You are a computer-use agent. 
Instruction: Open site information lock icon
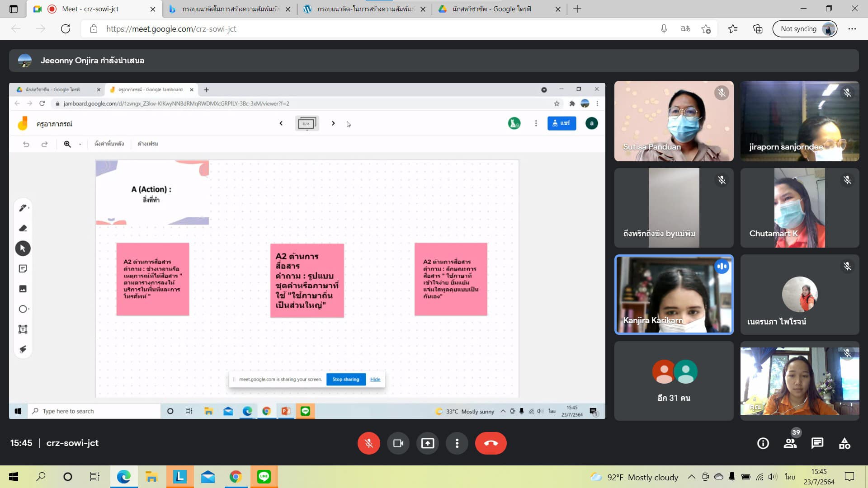94,29
